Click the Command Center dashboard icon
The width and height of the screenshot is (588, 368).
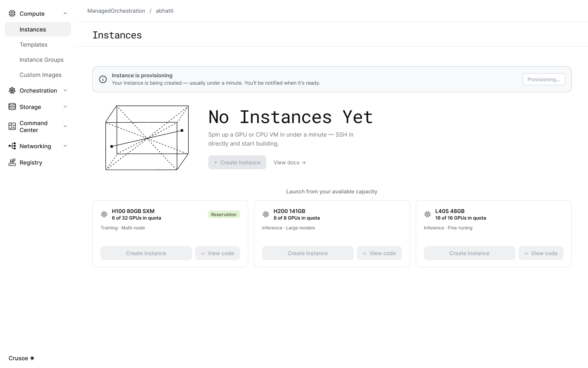(12, 126)
